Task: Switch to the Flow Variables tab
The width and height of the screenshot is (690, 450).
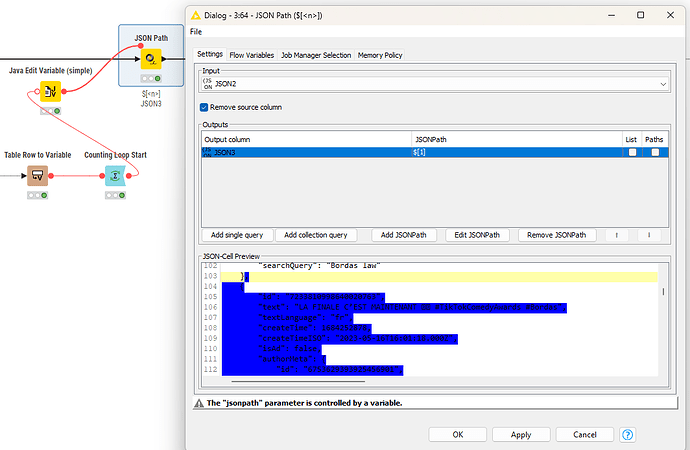Action: 252,55
